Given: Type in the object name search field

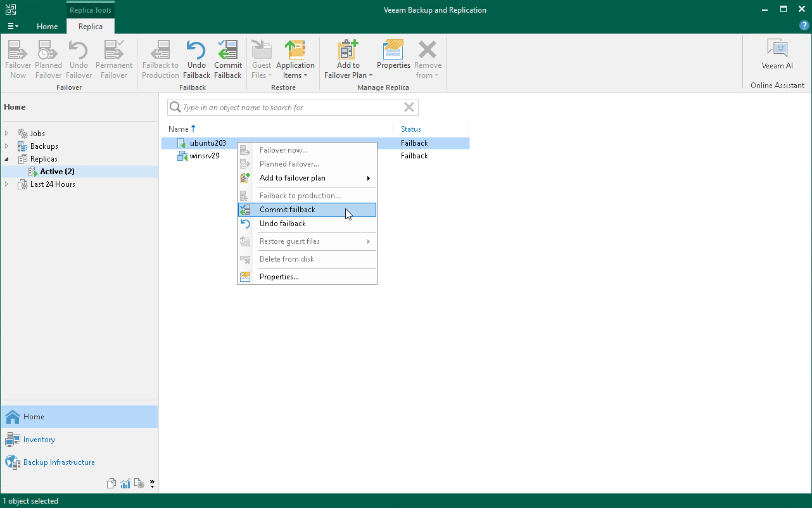Looking at the screenshot, I should coord(288,108).
